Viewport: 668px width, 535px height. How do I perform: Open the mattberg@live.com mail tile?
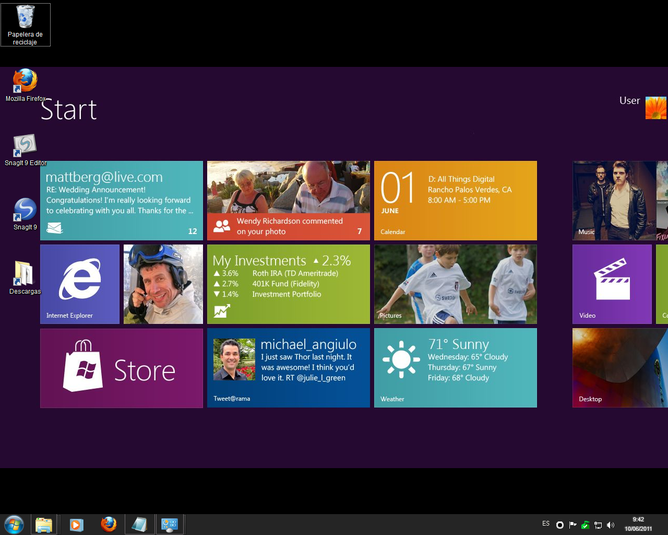click(x=121, y=201)
